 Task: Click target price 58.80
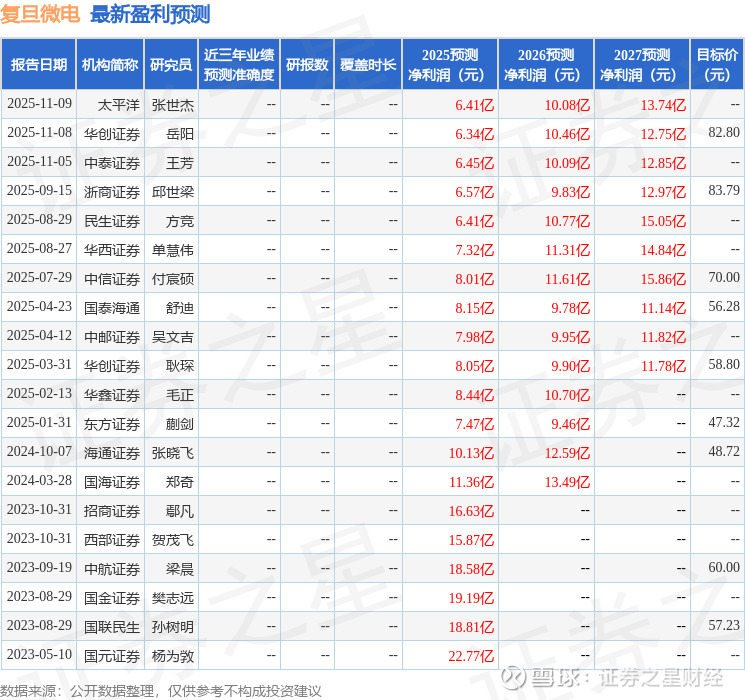(724, 364)
